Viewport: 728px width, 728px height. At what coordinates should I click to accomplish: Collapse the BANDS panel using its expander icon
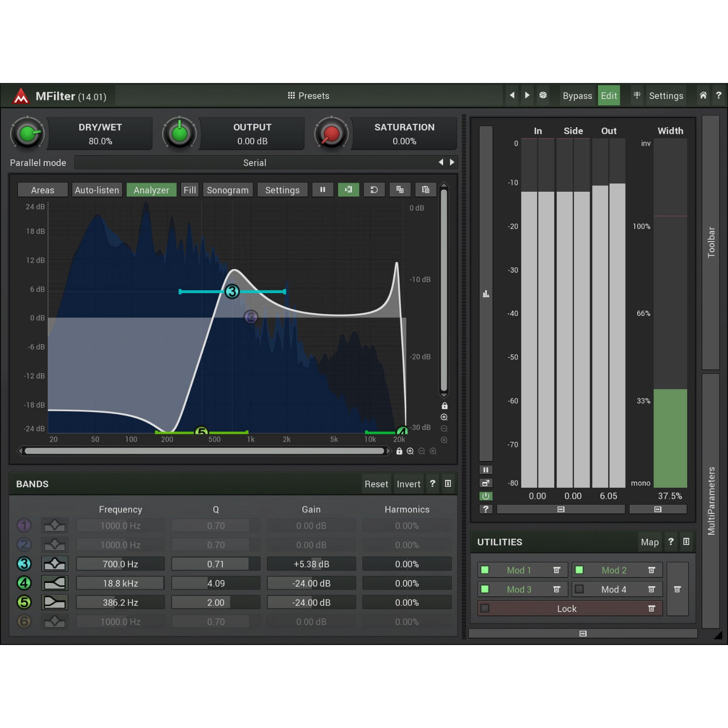click(x=448, y=483)
